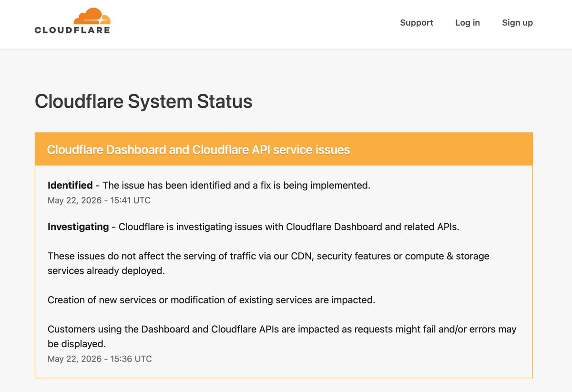The image size is (572, 392).
Task: Open the Cloudflare Dashboard and API service issues incident
Action: (x=198, y=150)
